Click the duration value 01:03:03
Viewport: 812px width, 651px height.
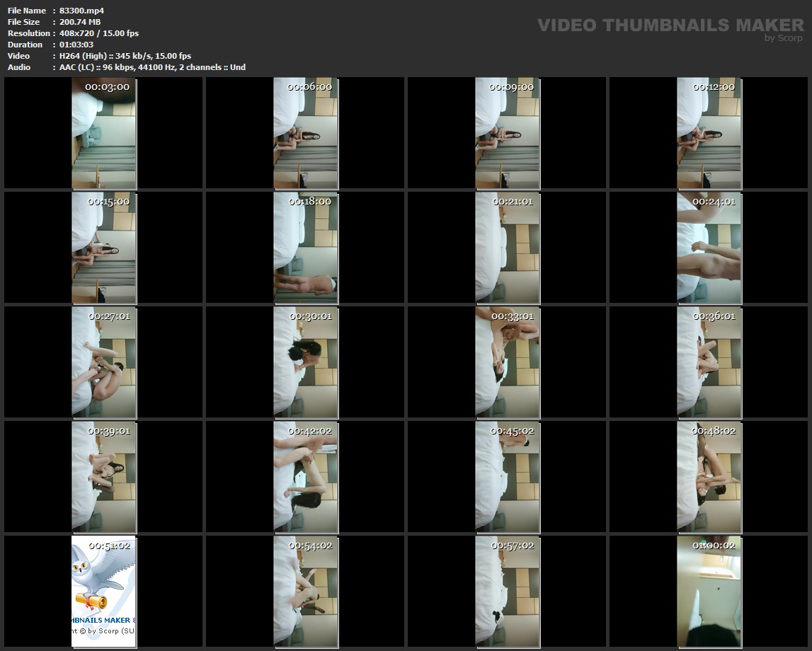point(76,45)
